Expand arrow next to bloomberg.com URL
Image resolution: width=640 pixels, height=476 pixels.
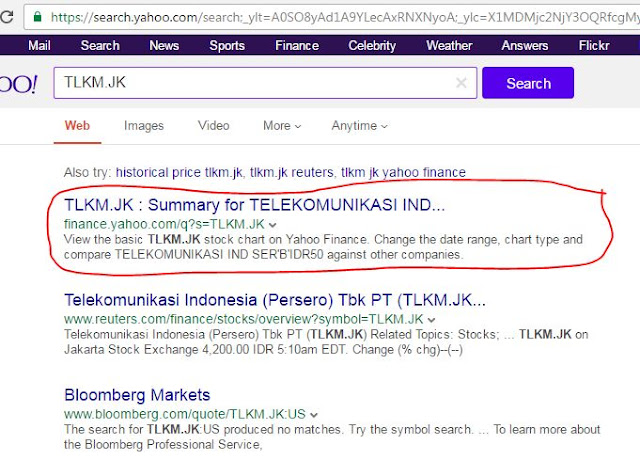point(313,415)
